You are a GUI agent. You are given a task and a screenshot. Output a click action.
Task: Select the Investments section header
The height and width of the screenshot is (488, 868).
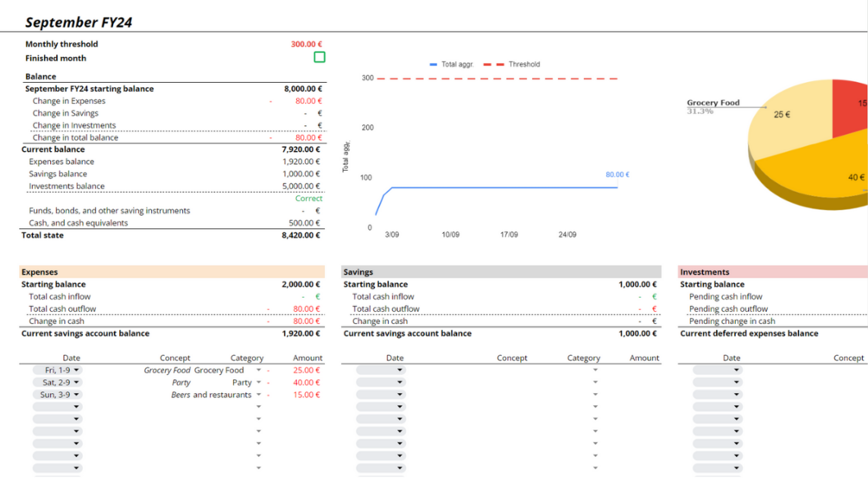click(x=773, y=272)
